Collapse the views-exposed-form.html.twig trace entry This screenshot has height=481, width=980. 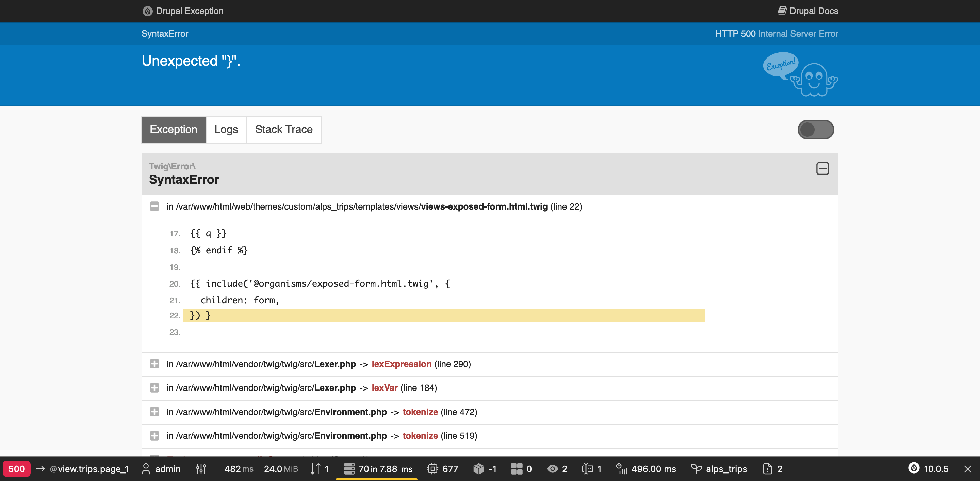[x=154, y=206]
